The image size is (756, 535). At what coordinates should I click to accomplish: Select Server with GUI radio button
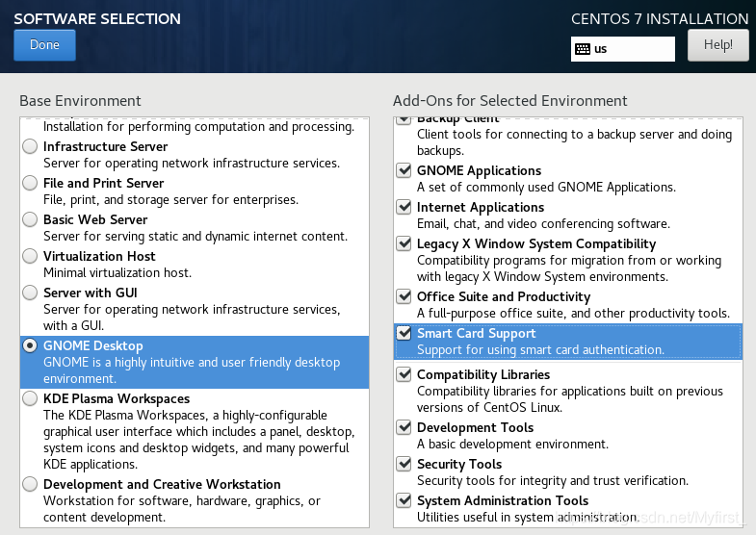pos(30,293)
